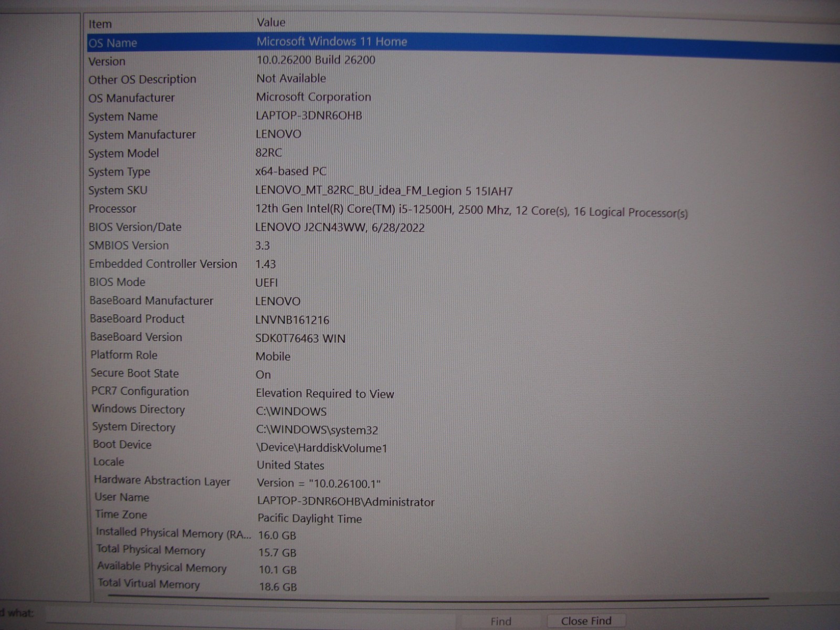Click the value \Device\HarddiskVolume1
840x630 pixels.
pyautogui.click(x=322, y=448)
